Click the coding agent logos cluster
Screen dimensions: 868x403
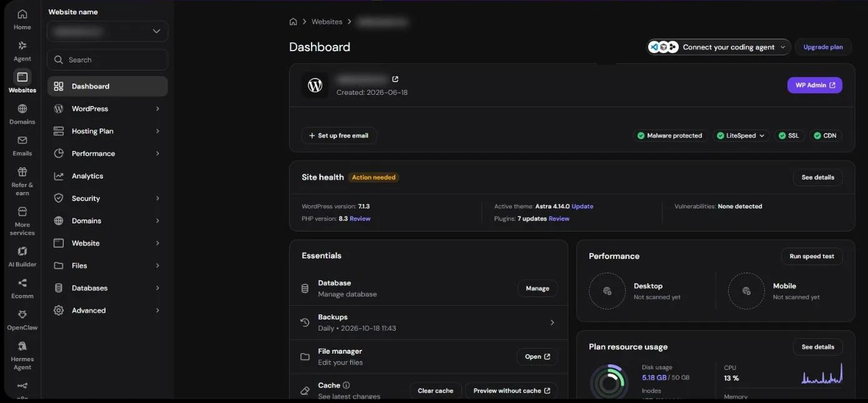coord(663,47)
